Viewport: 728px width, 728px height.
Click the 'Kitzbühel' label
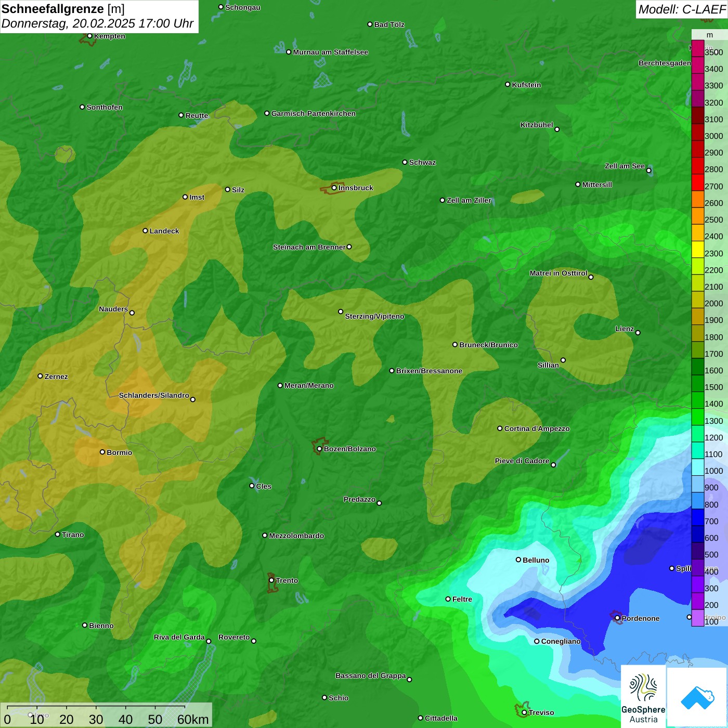tap(537, 125)
